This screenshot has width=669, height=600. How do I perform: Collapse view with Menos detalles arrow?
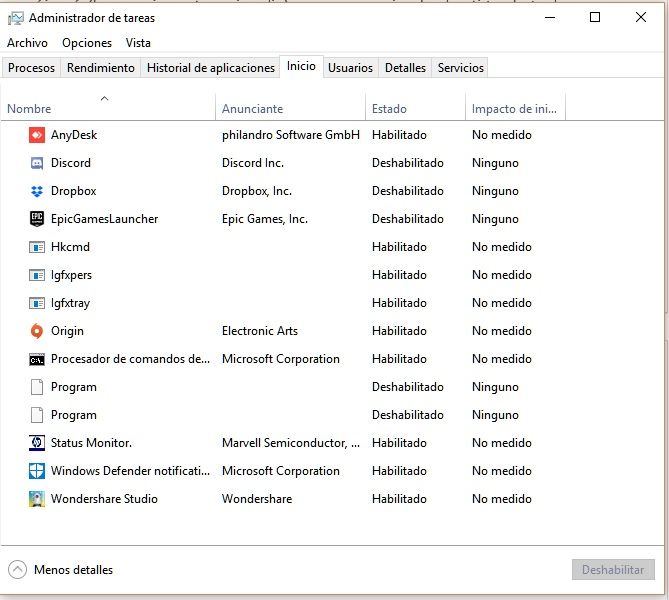pyautogui.click(x=17, y=570)
